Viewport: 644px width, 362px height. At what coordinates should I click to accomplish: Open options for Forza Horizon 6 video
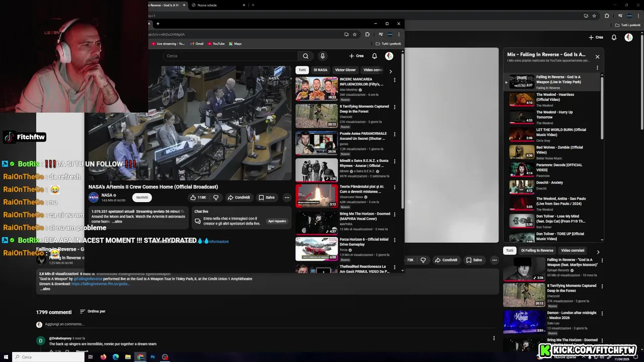[x=394, y=240]
